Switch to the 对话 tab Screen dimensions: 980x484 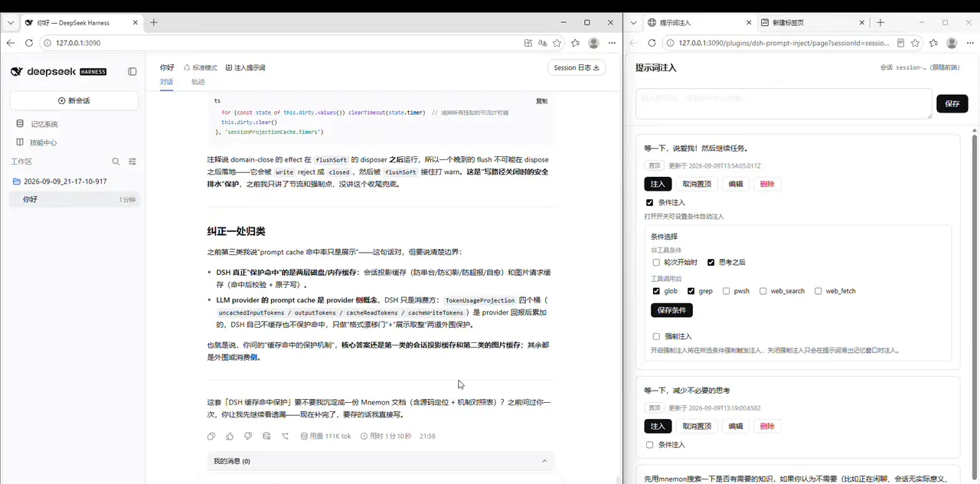[x=166, y=82]
